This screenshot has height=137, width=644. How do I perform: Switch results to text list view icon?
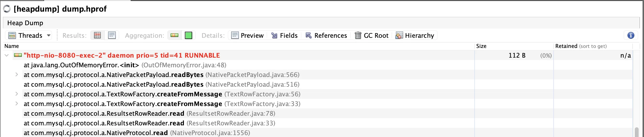pyautogui.click(x=112, y=35)
